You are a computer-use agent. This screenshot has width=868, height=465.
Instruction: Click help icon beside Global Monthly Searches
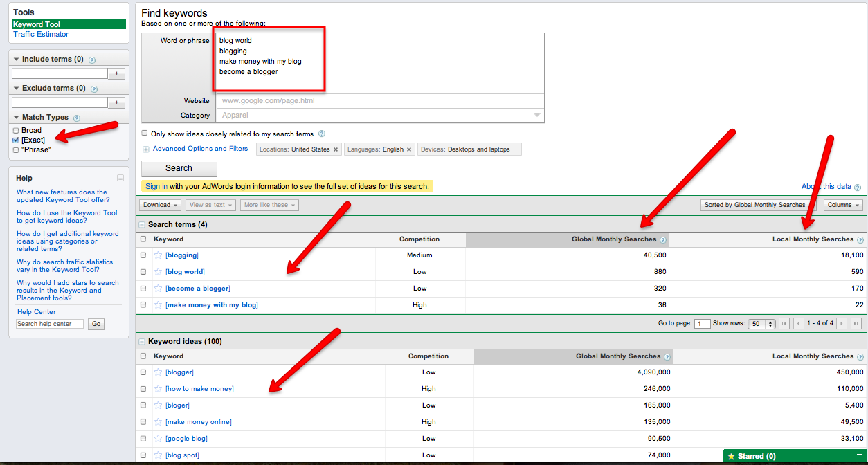pyautogui.click(x=663, y=240)
